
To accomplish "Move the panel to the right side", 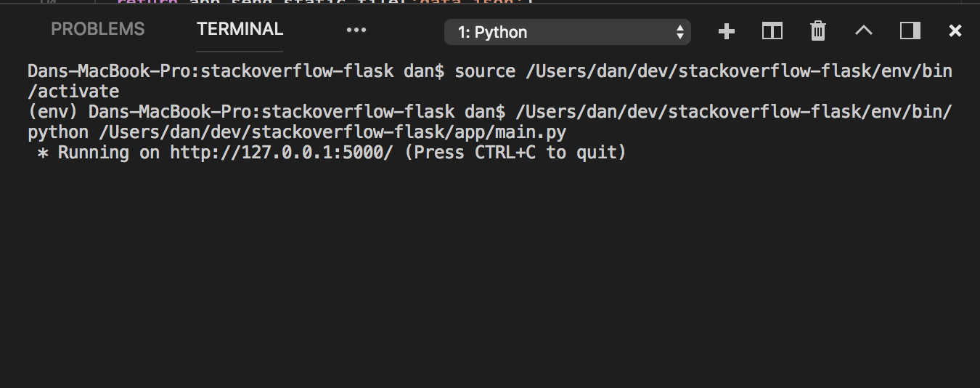I will pos(910,31).
